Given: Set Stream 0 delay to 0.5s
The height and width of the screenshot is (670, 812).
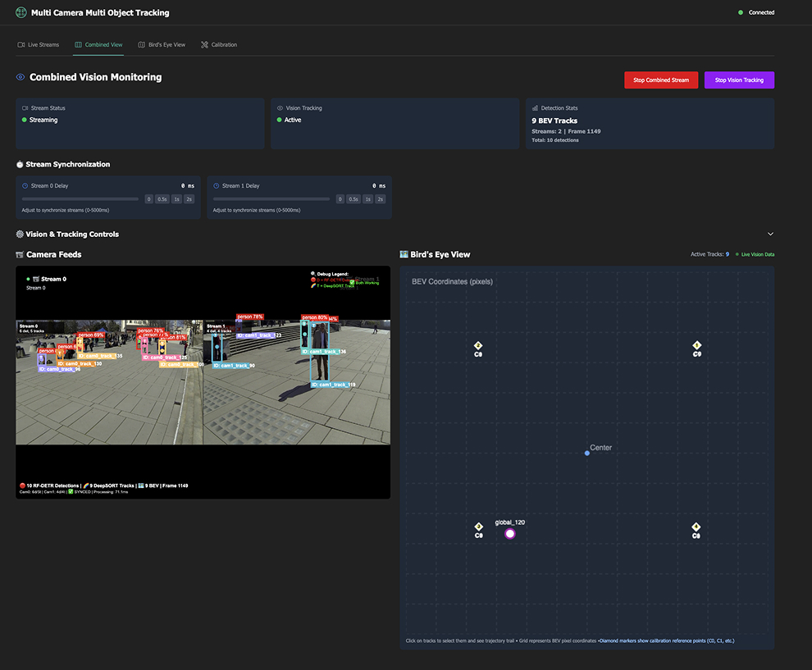Looking at the screenshot, I should click(x=162, y=199).
